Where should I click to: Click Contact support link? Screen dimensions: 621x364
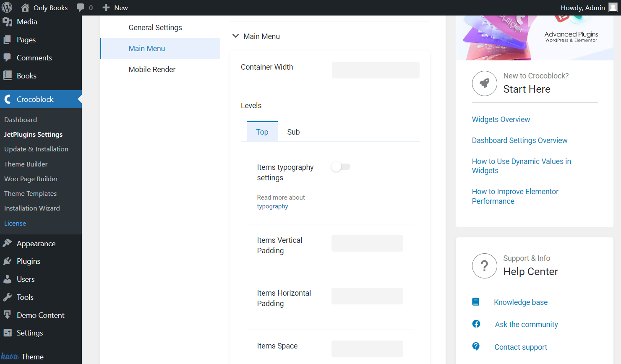(521, 347)
